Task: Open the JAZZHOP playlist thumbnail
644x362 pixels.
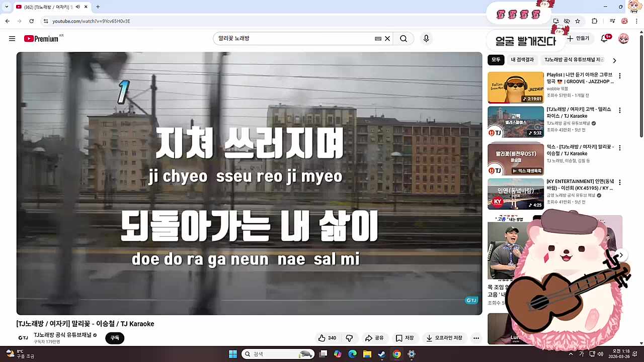Action: click(x=516, y=87)
